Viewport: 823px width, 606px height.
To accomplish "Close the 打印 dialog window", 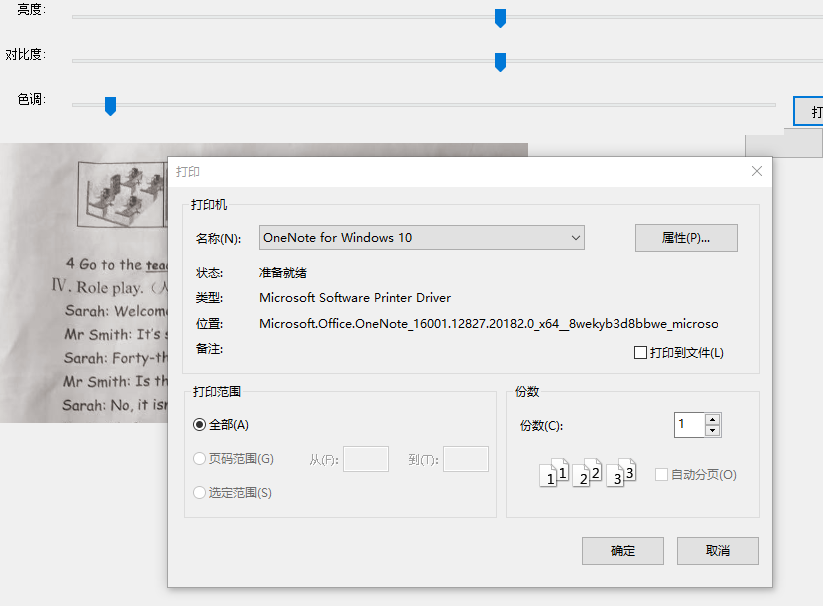I will point(757,172).
